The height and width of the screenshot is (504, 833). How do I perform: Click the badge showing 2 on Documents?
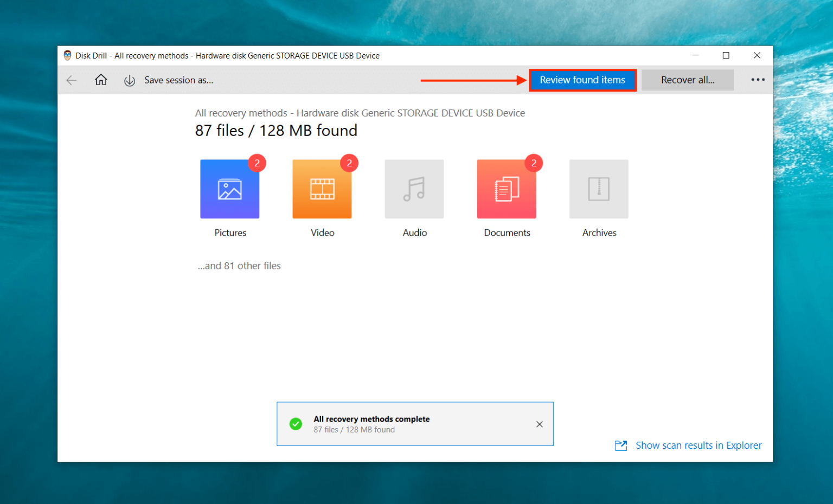[534, 163]
